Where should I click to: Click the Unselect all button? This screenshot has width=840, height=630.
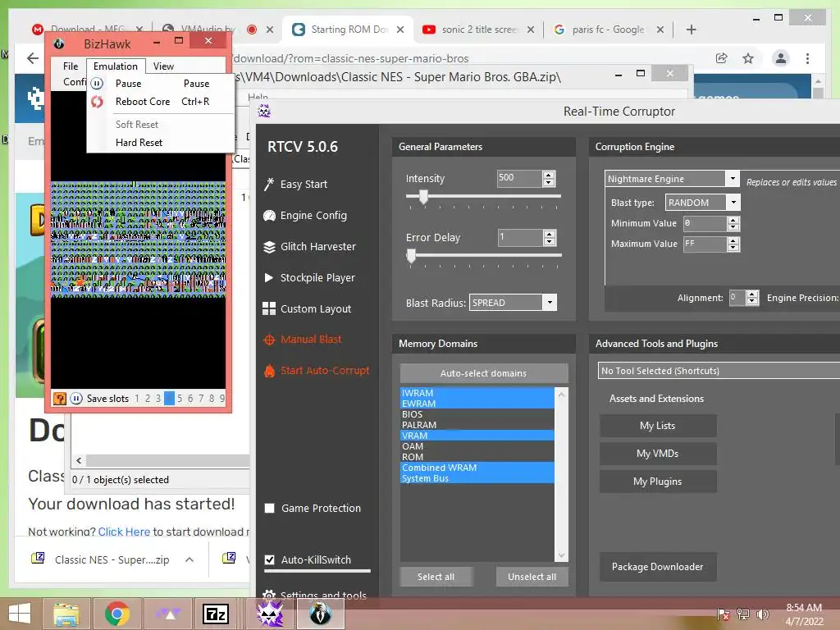pos(532,577)
